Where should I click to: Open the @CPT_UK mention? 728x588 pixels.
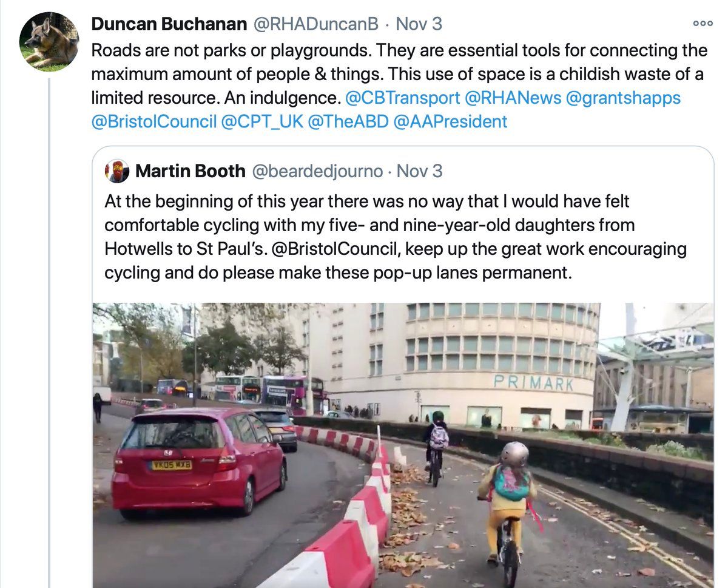[x=262, y=121]
